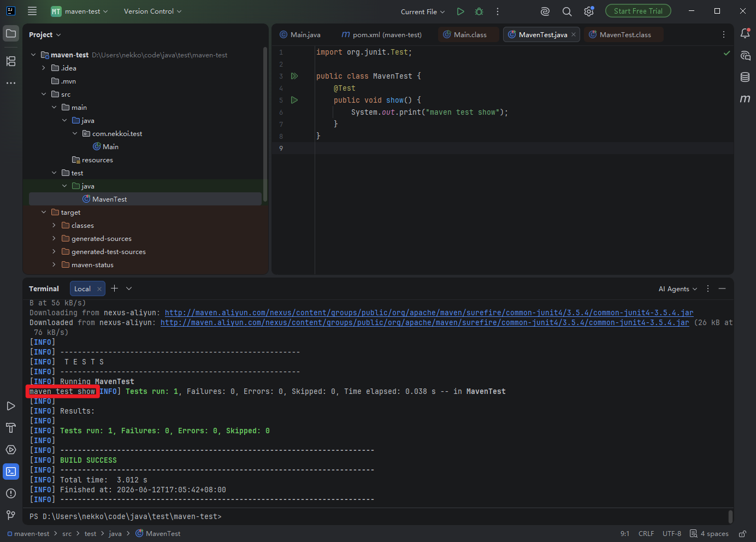756x542 pixels.
Task: Click the project tree vertical scrollbar
Action: (265, 125)
